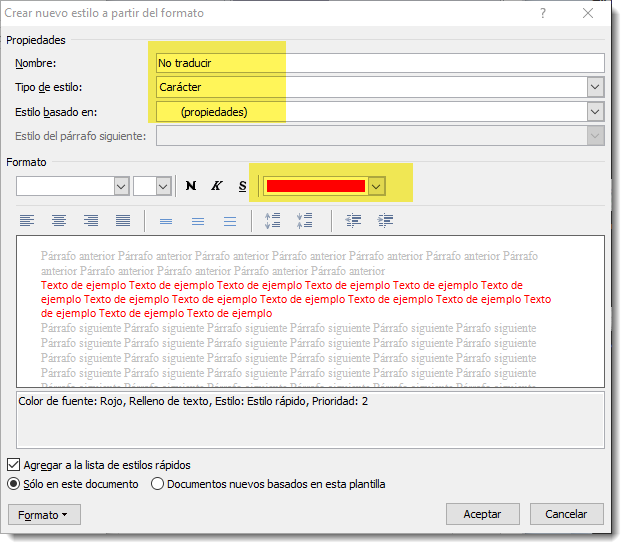
Task: Click the red Texto de ejemplo preview
Action: click(296, 299)
